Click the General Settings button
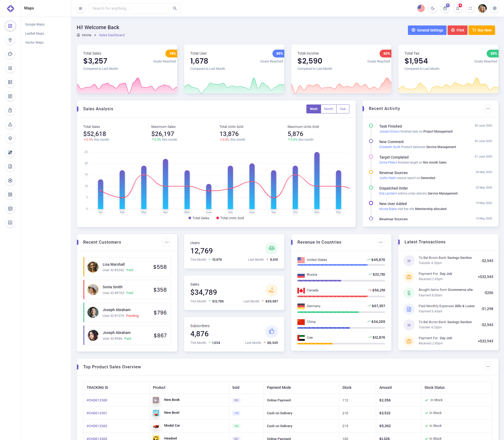 427,30
